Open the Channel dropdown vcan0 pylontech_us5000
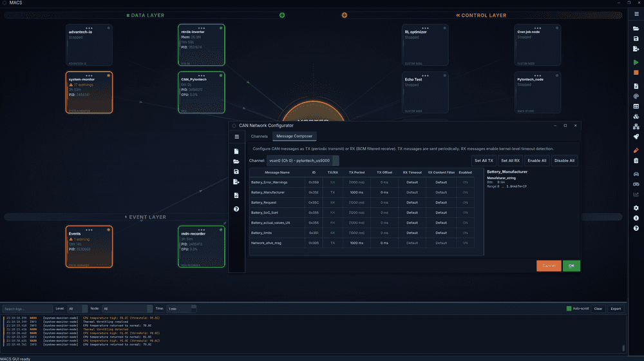The height and width of the screenshot is (361, 644). pos(303,161)
